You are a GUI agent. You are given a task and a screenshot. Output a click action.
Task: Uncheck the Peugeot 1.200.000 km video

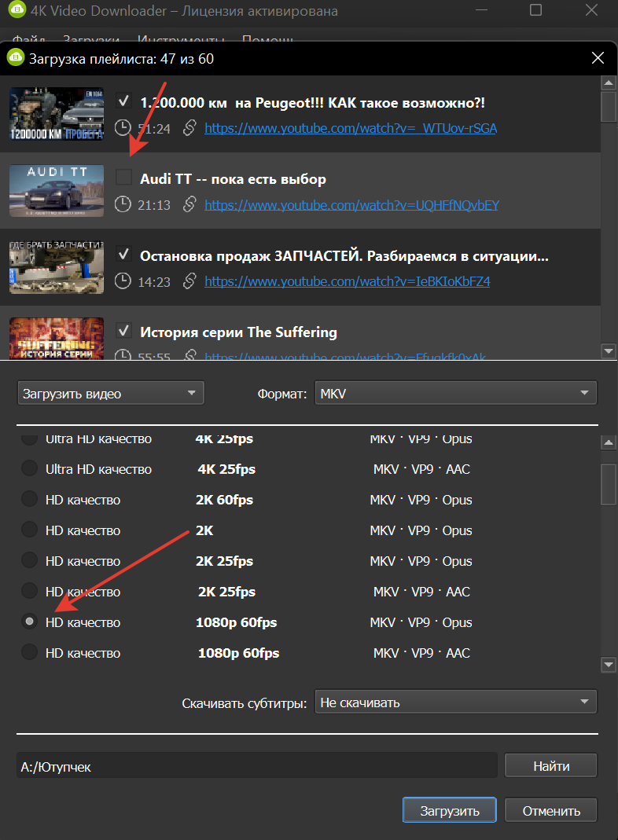(x=123, y=101)
